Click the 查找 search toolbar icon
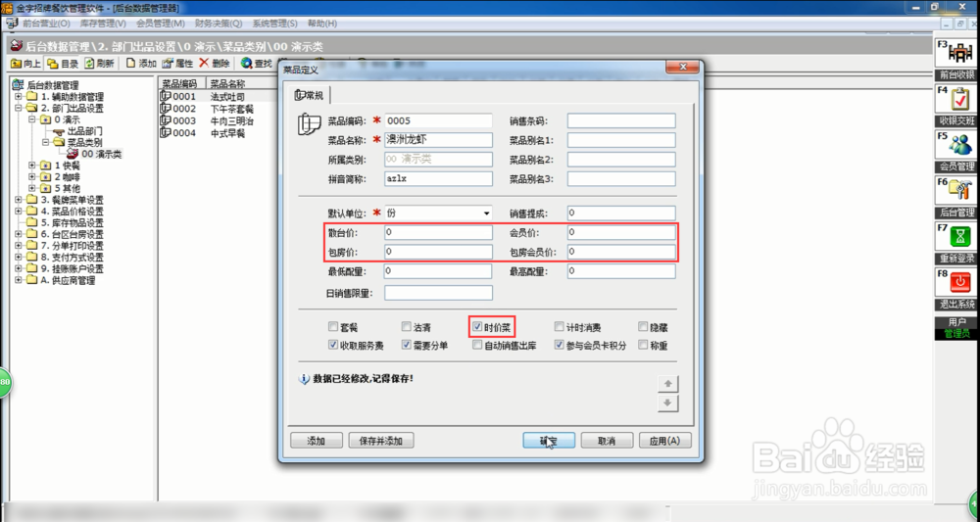Viewport: 980px width, 522px height. pos(256,64)
